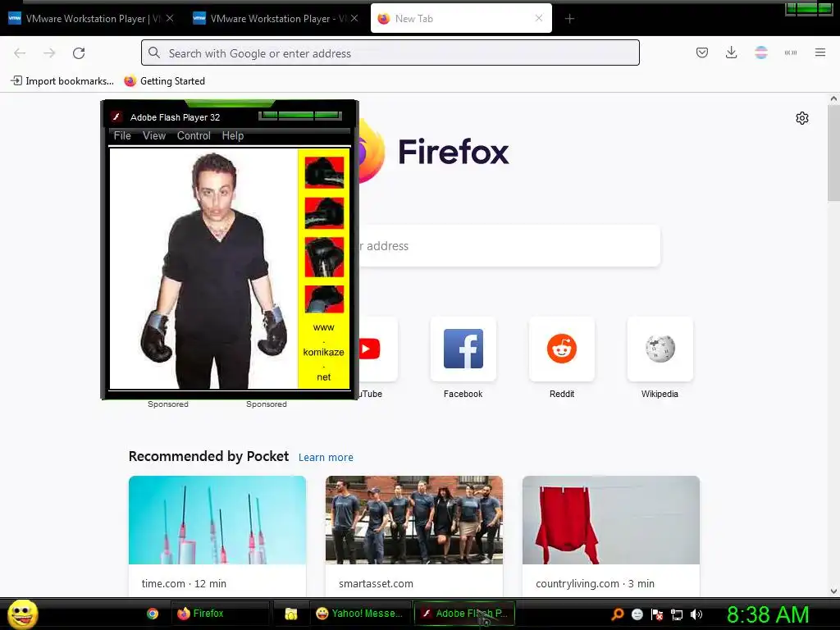The image size is (840, 630).
Task: Open the magnifier search tray icon
Action: click(x=617, y=614)
